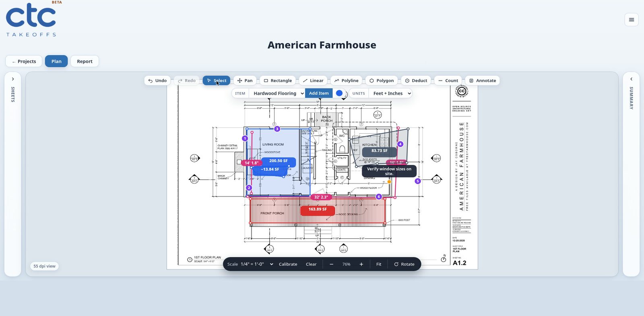The image size is (644, 316).
Task: Choose the Rectangle tool
Action: click(x=278, y=81)
